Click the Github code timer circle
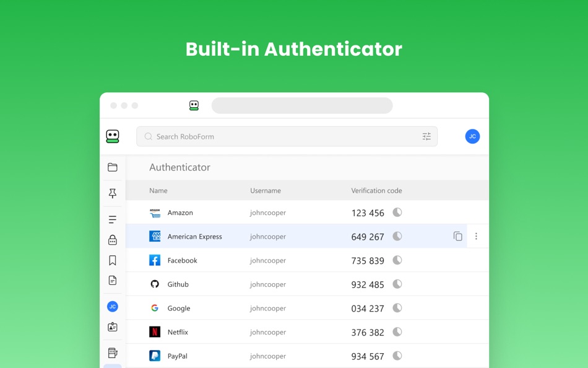This screenshot has height=368, width=588. click(397, 284)
